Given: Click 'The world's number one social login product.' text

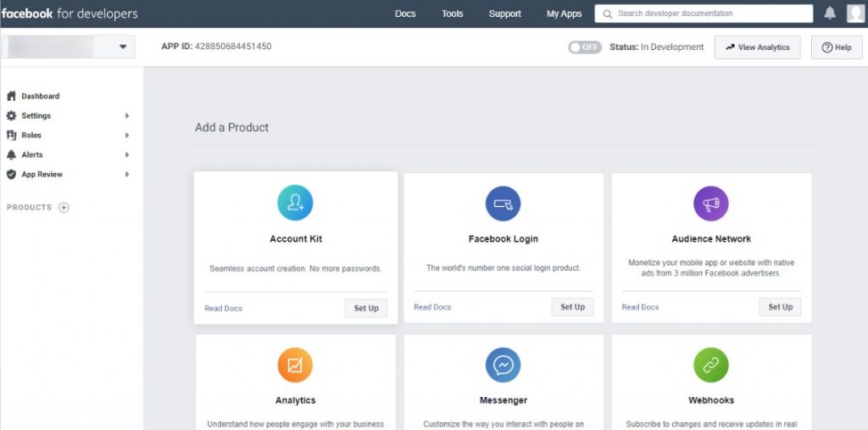Looking at the screenshot, I should (x=504, y=268).
